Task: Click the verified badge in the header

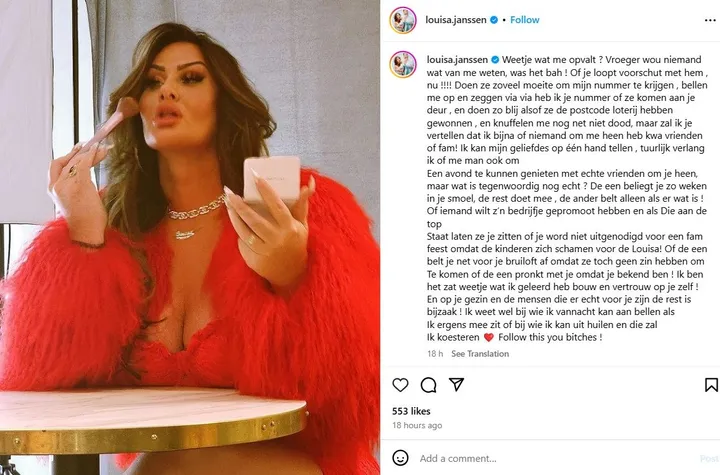Action: [494, 20]
